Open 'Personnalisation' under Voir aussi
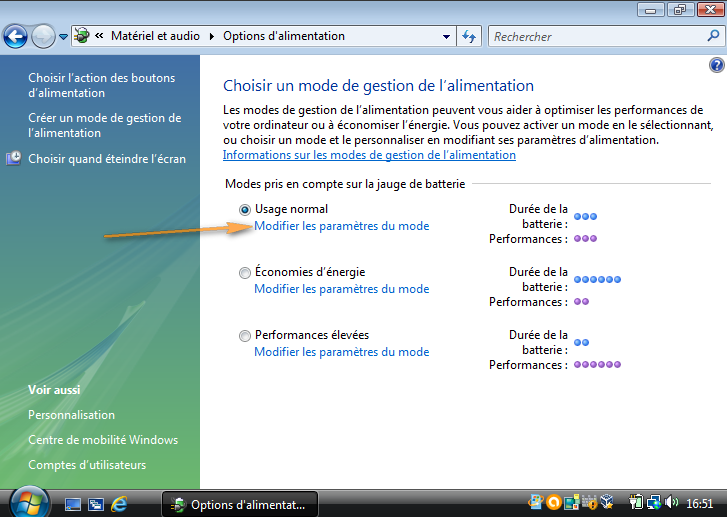Image resolution: width=727 pixels, height=517 pixels. point(71,415)
